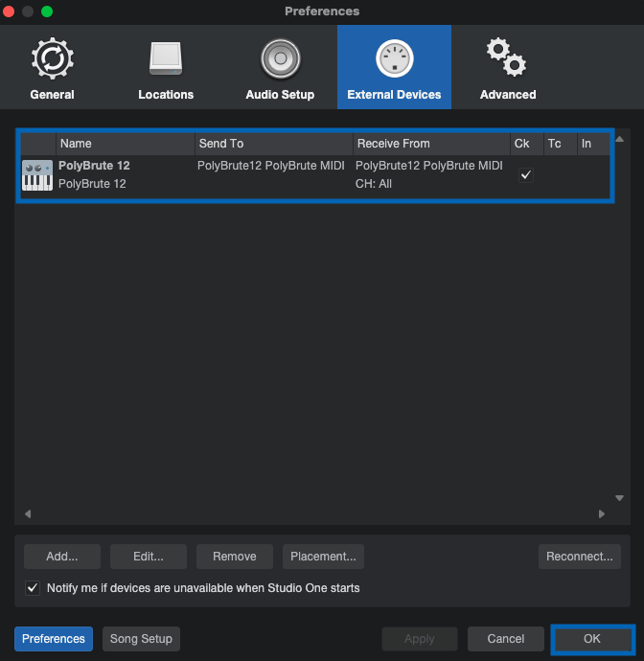
Task: Open the Advanced gears icon
Action: [x=507, y=57]
